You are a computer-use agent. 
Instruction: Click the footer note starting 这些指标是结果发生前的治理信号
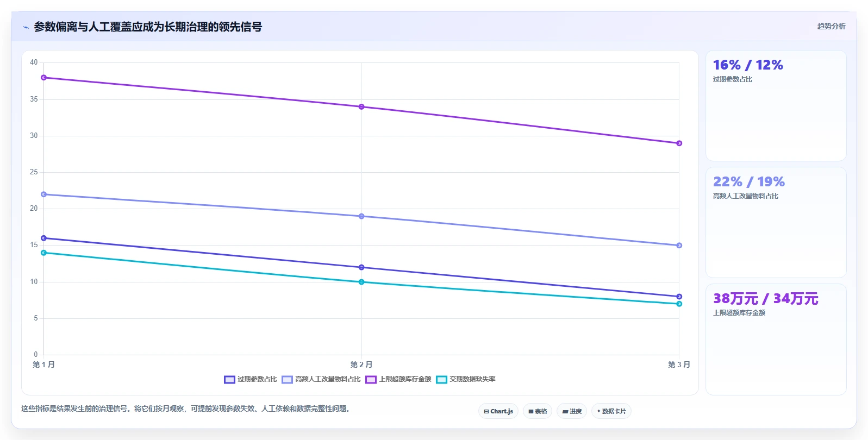pos(187,408)
